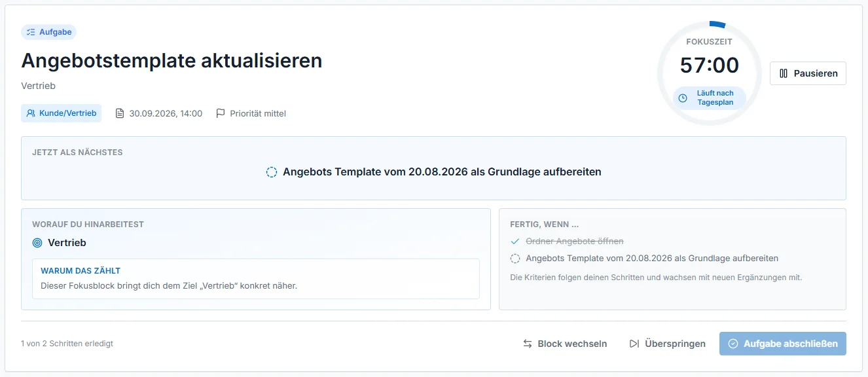868x377 pixels.
Task: Click the Kunde/Vertrieb tag
Action: tap(62, 113)
